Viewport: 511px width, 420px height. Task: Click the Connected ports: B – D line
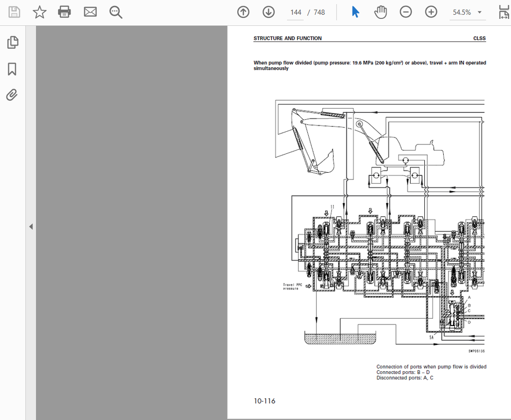[x=403, y=372]
